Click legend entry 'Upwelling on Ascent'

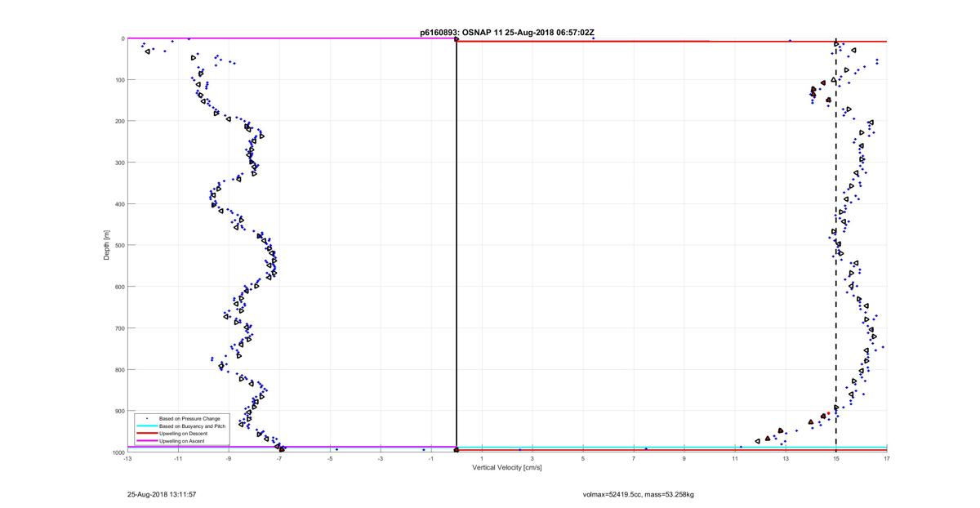[181, 440]
